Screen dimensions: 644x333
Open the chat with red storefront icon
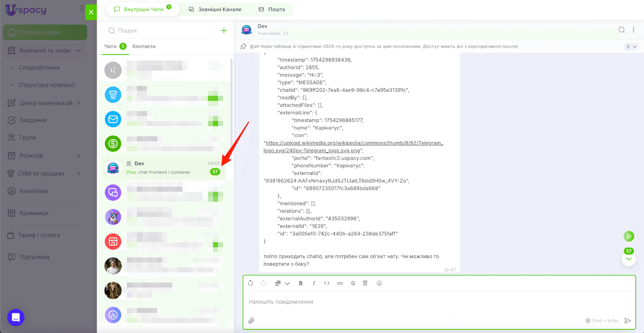[x=164, y=242]
